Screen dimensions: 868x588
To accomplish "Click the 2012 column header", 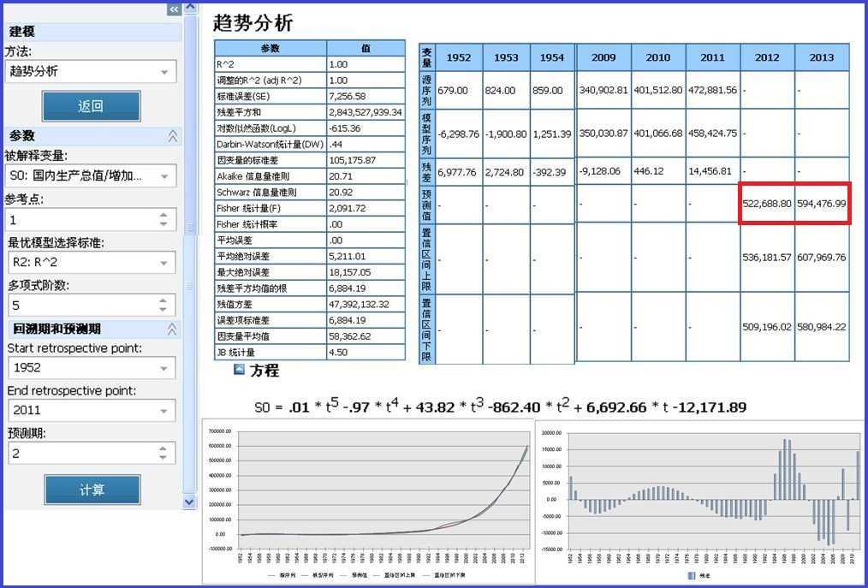I will coord(767,57).
